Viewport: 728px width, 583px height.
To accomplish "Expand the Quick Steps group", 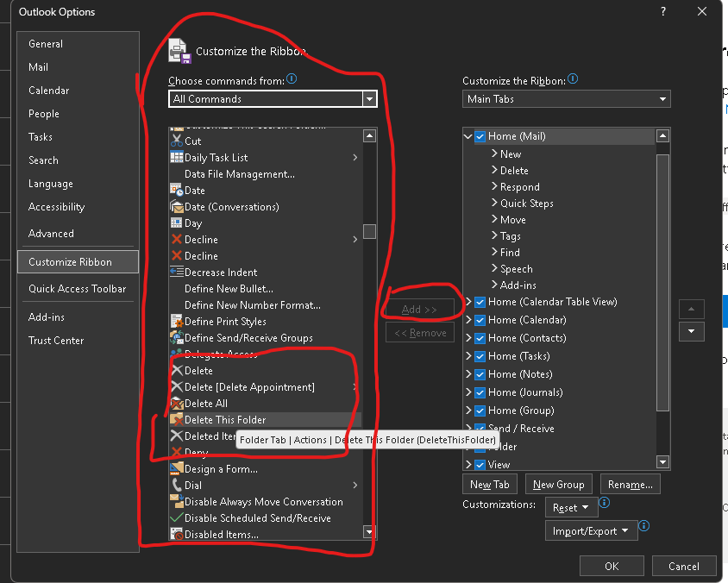I will point(494,203).
